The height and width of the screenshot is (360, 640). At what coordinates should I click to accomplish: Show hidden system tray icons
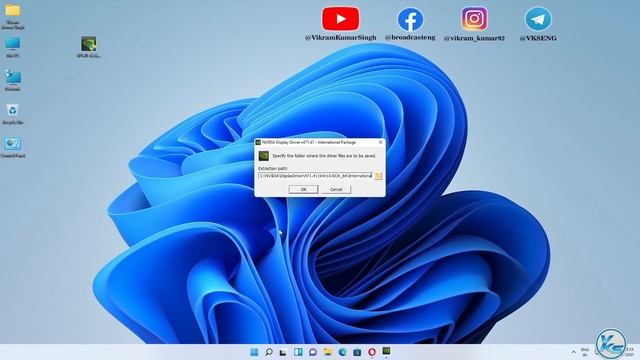[x=573, y=352]
